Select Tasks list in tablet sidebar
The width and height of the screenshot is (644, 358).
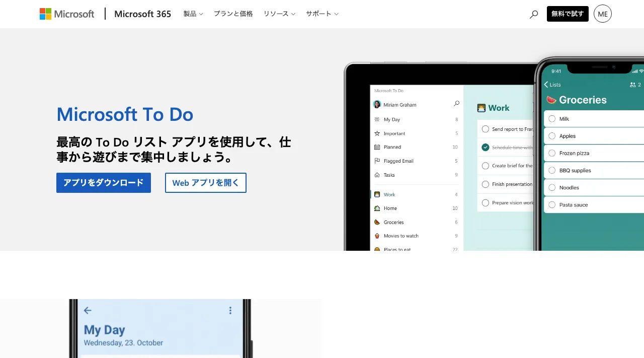pyautogui.click(x=416, y=175)
